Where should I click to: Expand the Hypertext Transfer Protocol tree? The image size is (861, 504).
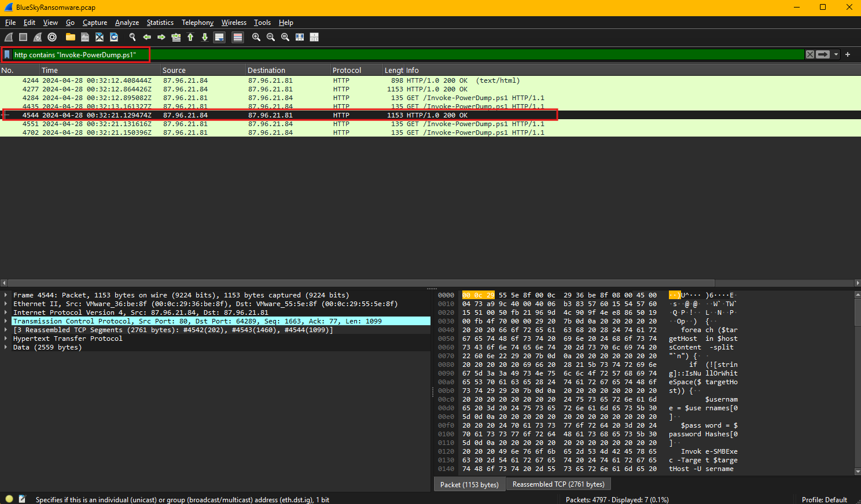point(6,339)
